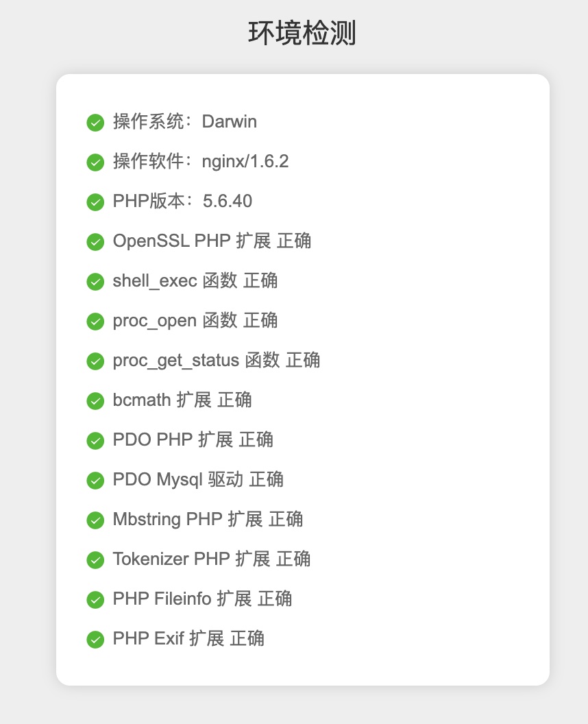Click the green checkmark beside 操作系统
588x724 pixels.
[95, 123]
